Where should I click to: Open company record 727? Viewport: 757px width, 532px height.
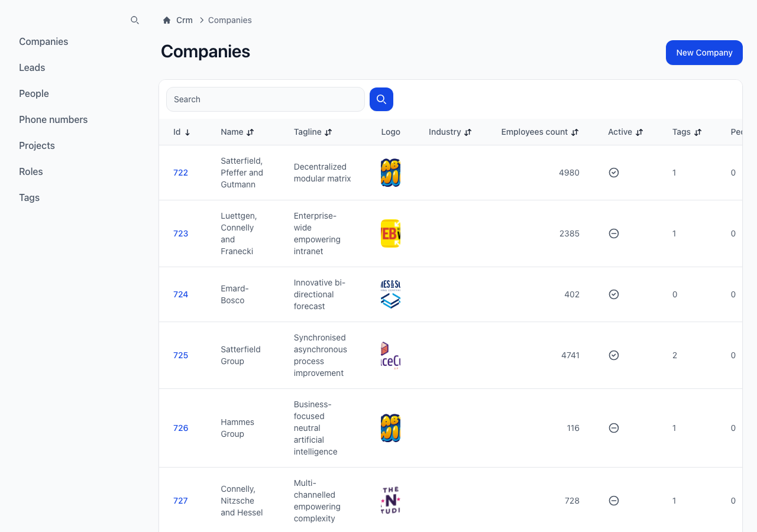[x=180, y=501]
